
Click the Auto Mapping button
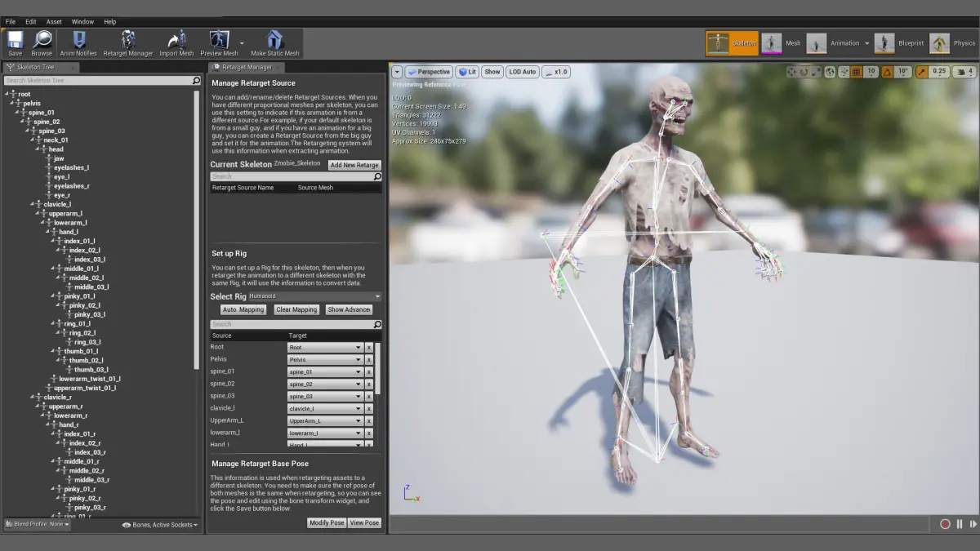[243, 309]
